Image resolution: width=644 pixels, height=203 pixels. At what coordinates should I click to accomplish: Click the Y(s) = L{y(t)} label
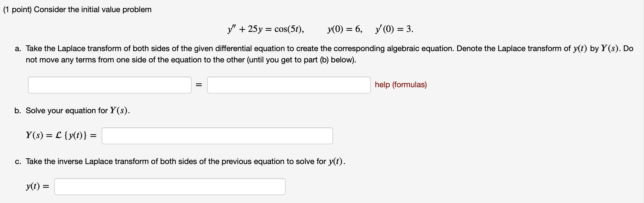[x=61, y=136]
